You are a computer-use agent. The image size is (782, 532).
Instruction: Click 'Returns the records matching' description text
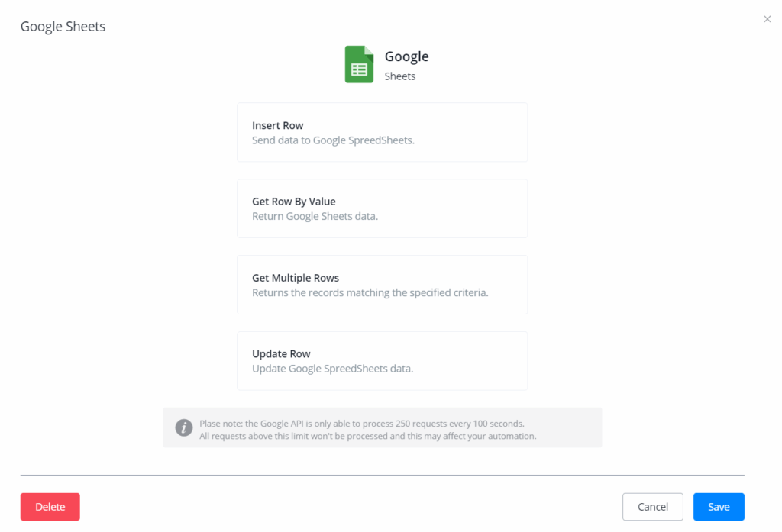tap(370, 293)
